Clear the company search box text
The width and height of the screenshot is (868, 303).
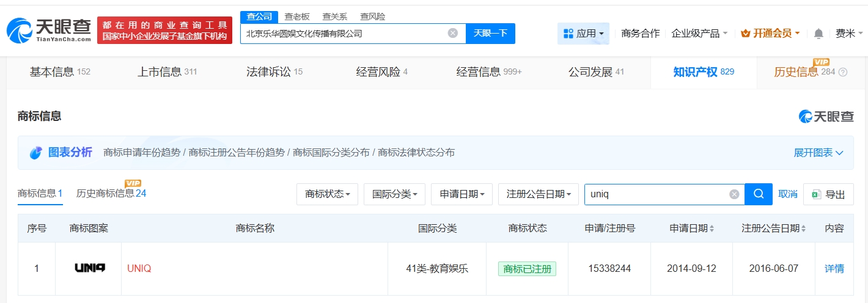point(452,34)
